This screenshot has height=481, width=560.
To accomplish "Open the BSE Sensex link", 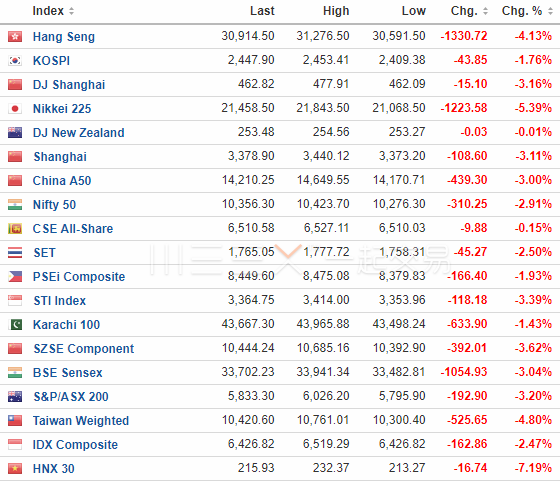I will (68, 373).
